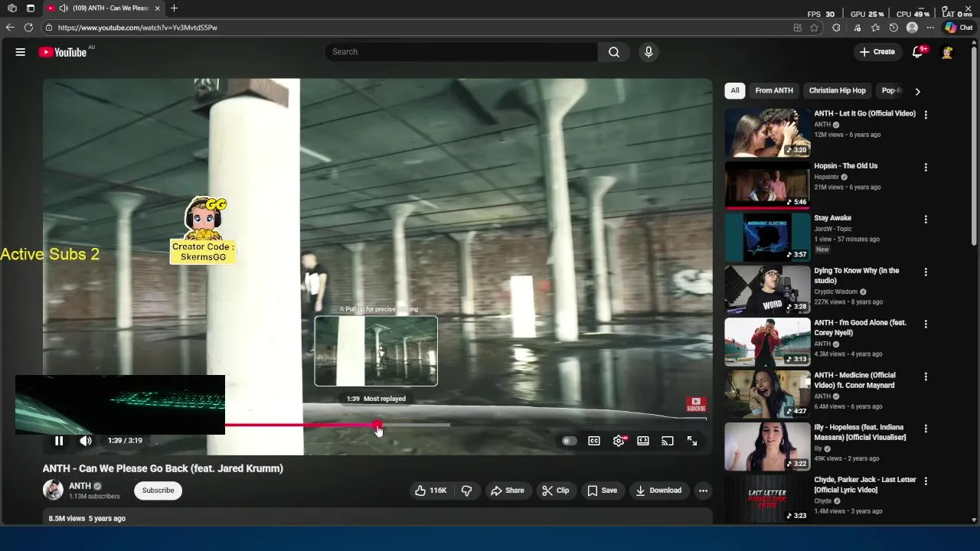The height and width of the screenshot is (551, 980).
Task: Open the browser tab actions menu
Action: [x=31, y=8]
